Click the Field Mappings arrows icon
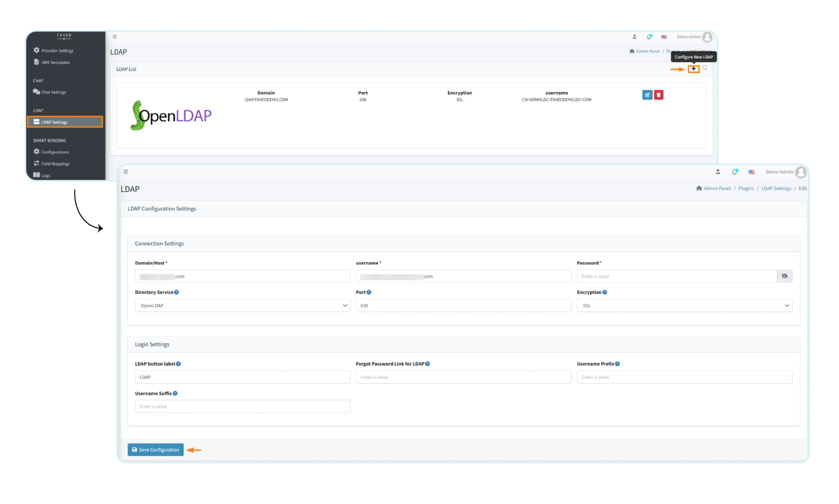Viewport: 839px width, 504px height. click(36, 163)
